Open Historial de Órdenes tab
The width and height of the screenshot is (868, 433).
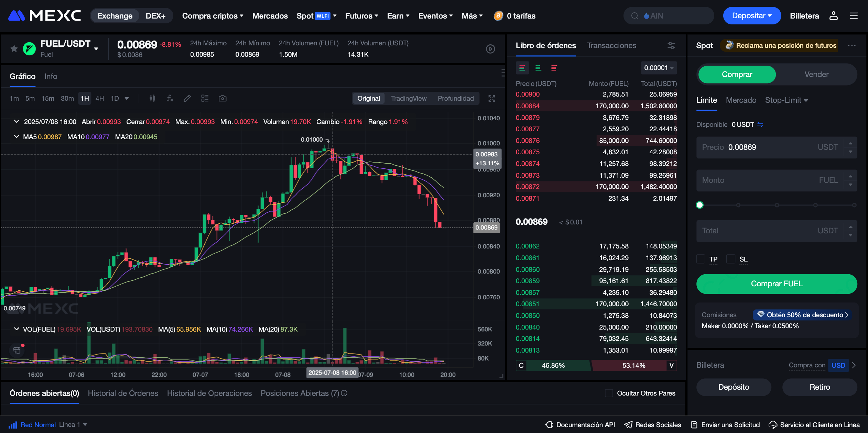(x=123, y=393)
